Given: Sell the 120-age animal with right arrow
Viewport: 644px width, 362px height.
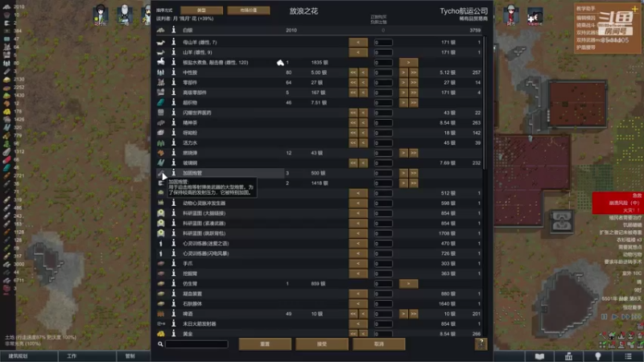Looking at the screenshot, I should tap(408, 62).
